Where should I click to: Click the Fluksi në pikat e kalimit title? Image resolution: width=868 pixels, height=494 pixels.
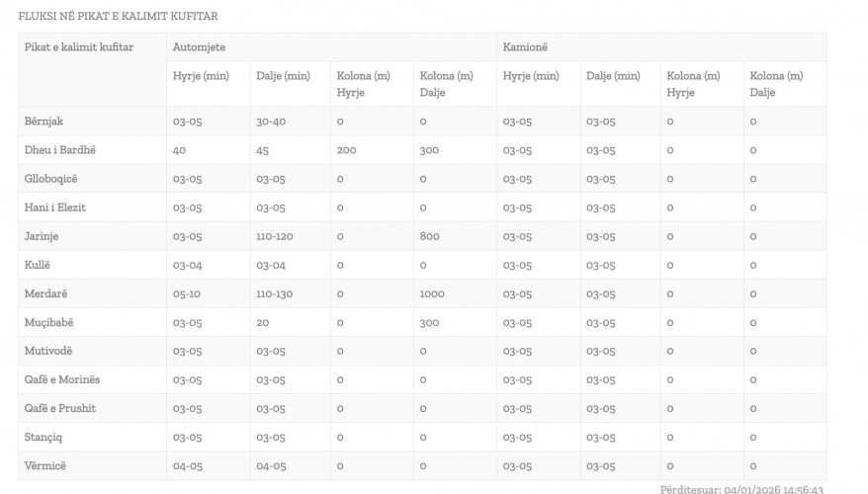118,16
